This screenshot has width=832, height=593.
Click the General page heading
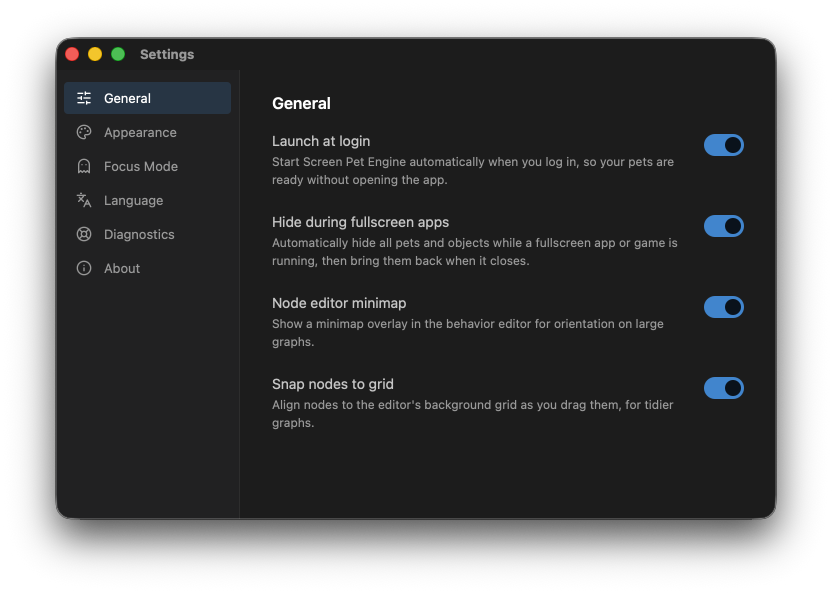coord(301,103)
